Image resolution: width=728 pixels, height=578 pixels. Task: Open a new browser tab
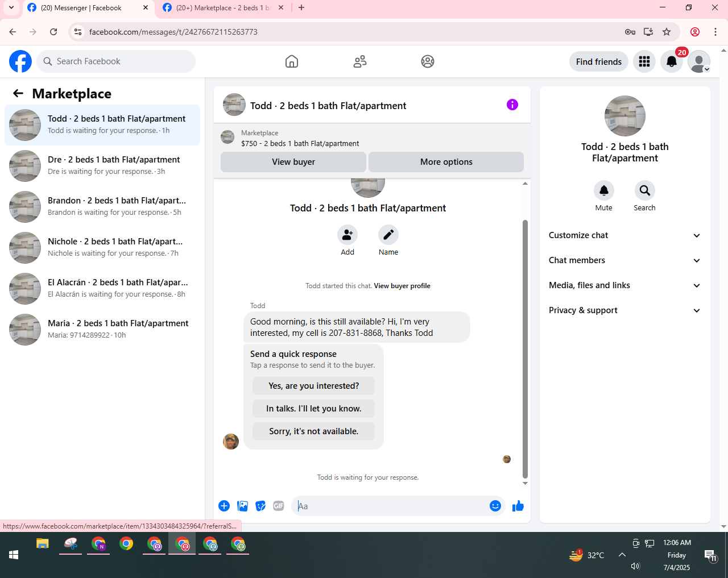pos(301,8)
